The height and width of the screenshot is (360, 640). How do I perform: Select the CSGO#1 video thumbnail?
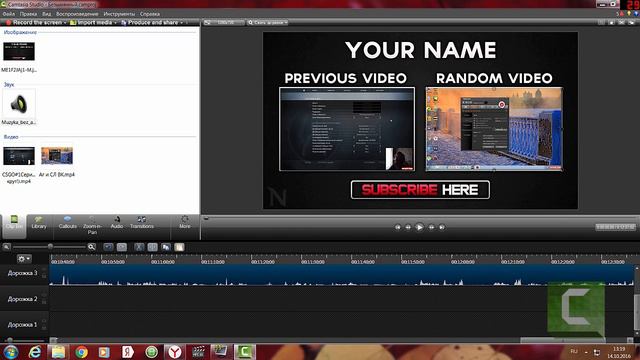[x=19, y=156]
